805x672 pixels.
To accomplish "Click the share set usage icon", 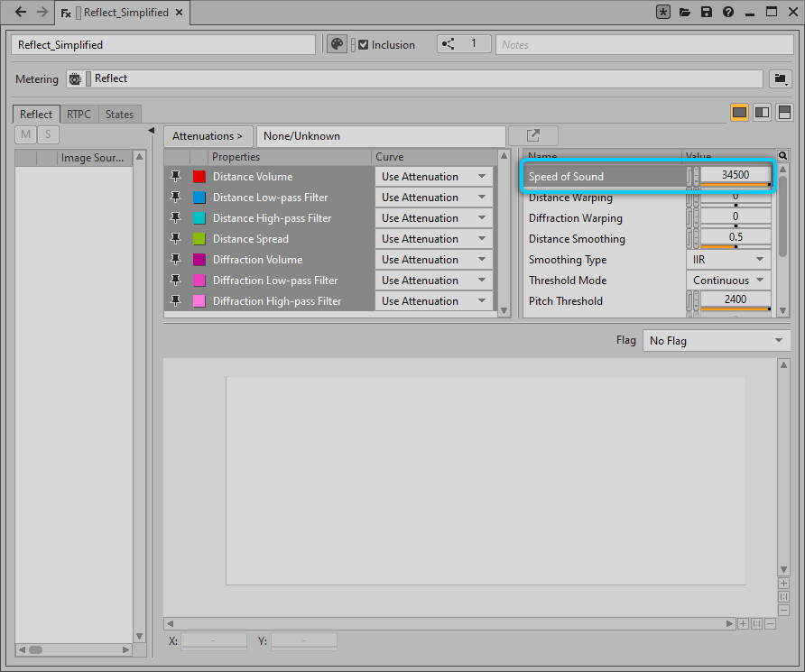I will (449, 44).
